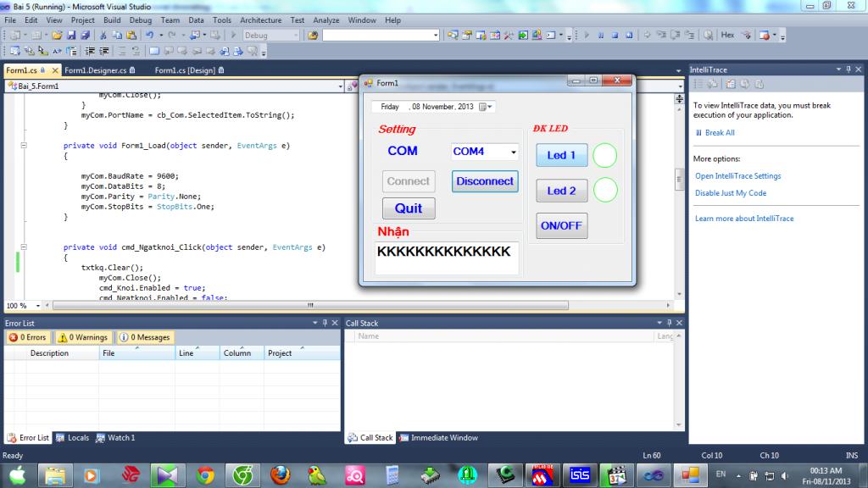Click the code editor vertical scrollbar thumb
This screenshot has height=488, width=868.
point(678,180)
